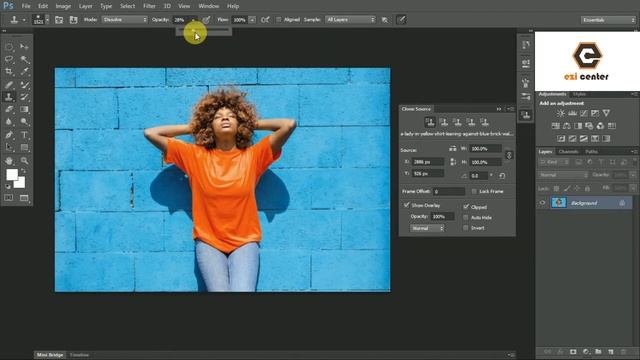640x360 pixels.
Task: Select the Healing Brush tool
Action: pos(9,85)
